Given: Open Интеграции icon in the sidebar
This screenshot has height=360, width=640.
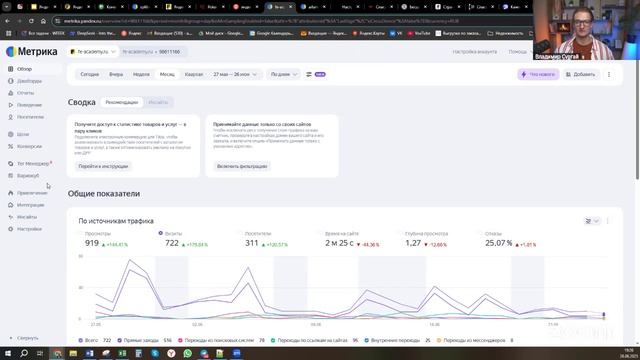Looking at the screenshot, I should coord(11,205).
